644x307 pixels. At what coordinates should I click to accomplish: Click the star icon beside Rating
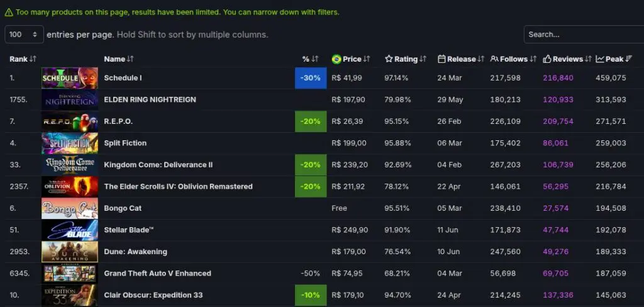tap(389, 59)
